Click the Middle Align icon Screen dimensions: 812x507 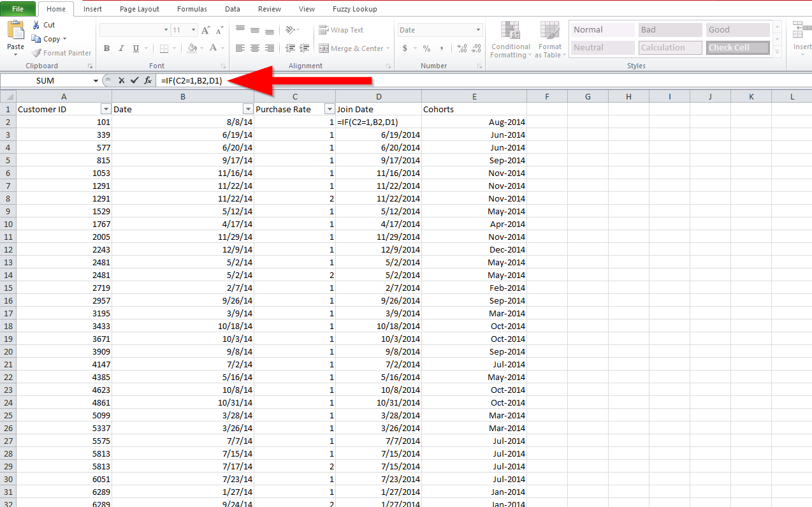(255, 30)
